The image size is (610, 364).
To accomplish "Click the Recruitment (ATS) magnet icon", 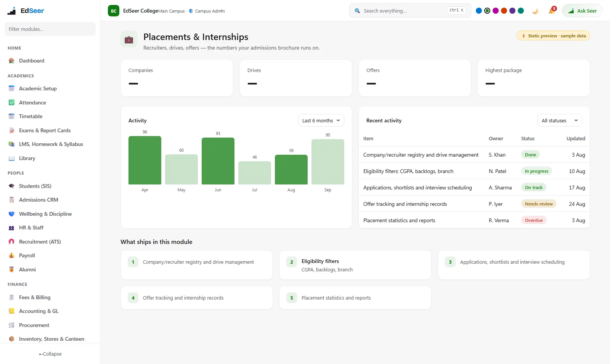I will click(x=11, y=242).
